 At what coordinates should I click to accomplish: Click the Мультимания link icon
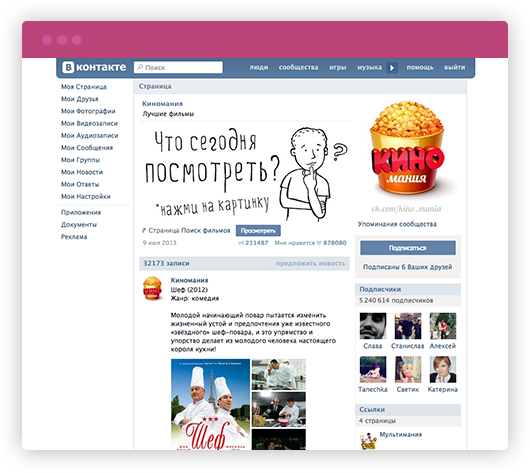click(368, 441)
